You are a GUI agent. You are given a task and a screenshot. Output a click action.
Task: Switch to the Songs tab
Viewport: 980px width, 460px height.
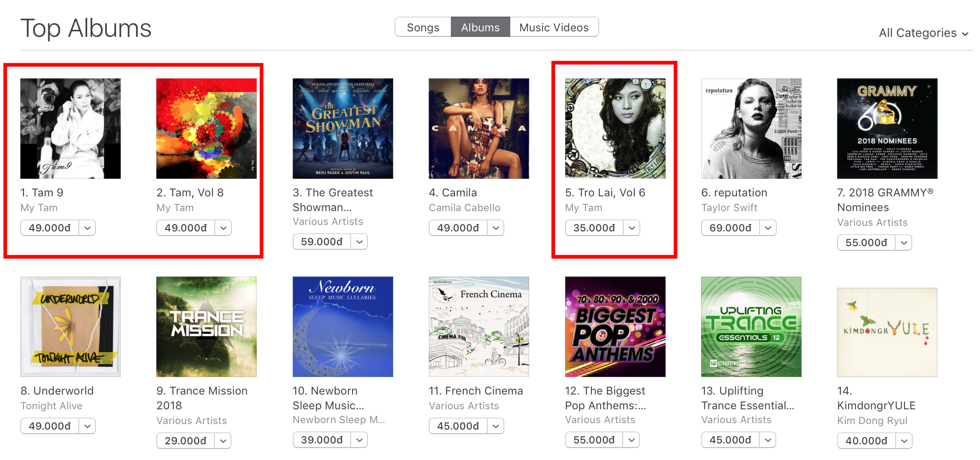tap(423, 27)
